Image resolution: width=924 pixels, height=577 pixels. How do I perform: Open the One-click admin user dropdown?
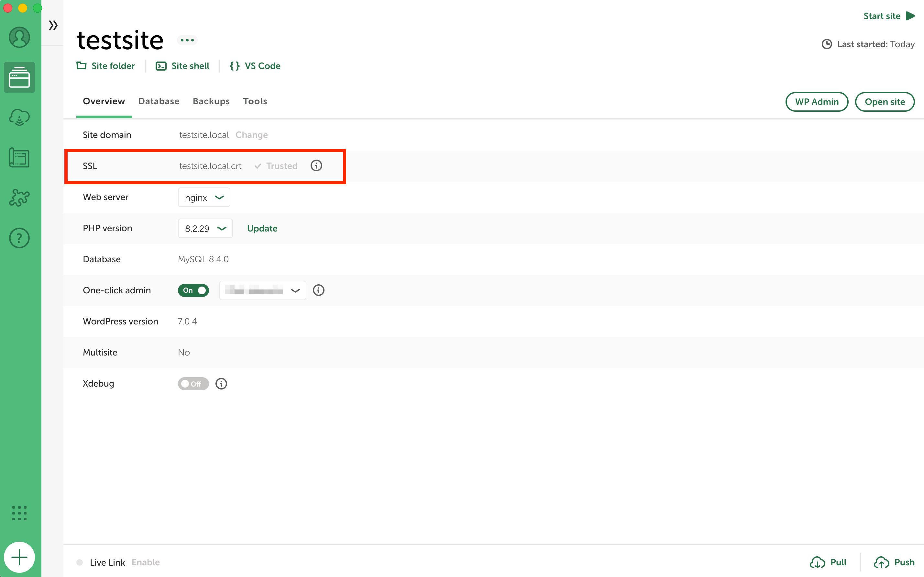(263, 290)
